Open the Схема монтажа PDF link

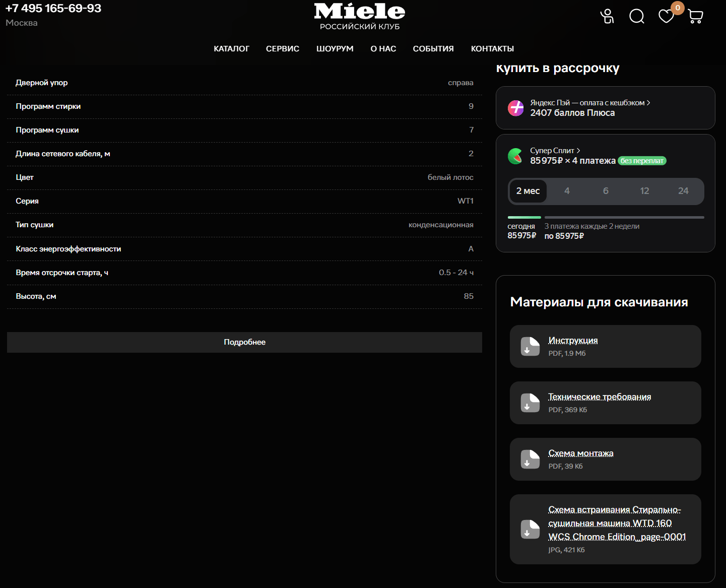581,453
